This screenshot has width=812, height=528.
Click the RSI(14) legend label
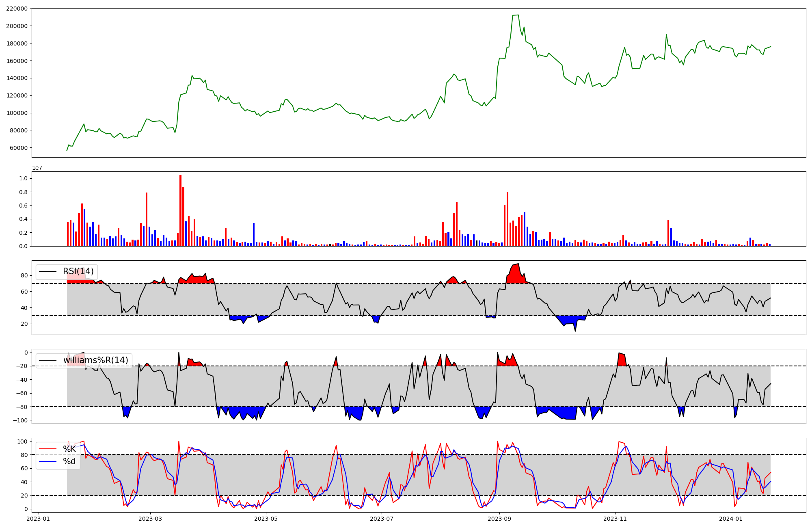coord(78,271)
